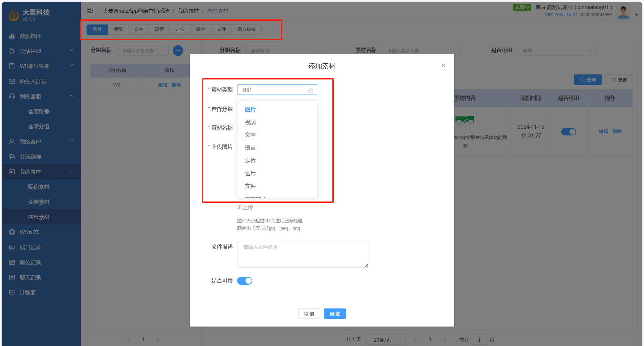Image resolution: width=644 pixels, height=346 pixels.
Task: Open the 全部分组 dropdown filter
Action: (285, 50)
